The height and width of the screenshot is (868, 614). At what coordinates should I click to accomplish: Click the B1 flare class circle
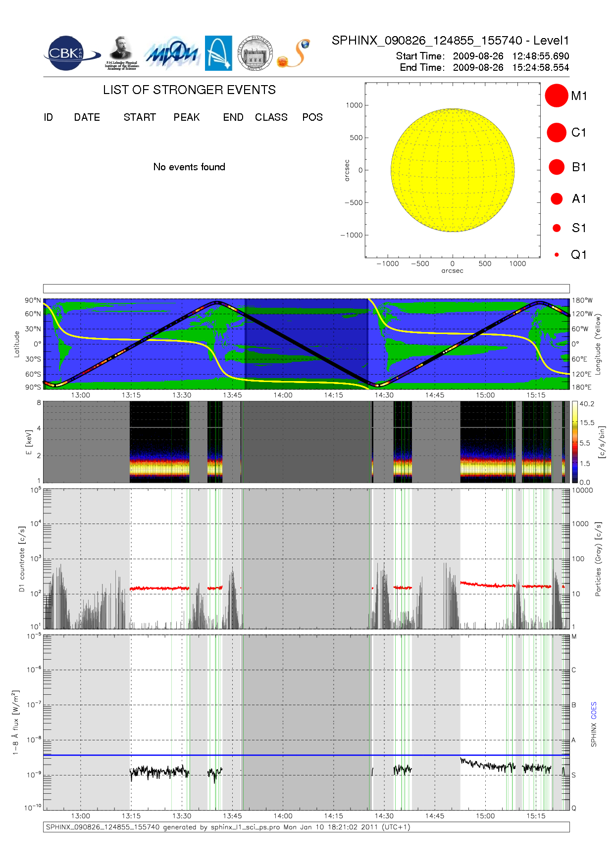[557, 167]
